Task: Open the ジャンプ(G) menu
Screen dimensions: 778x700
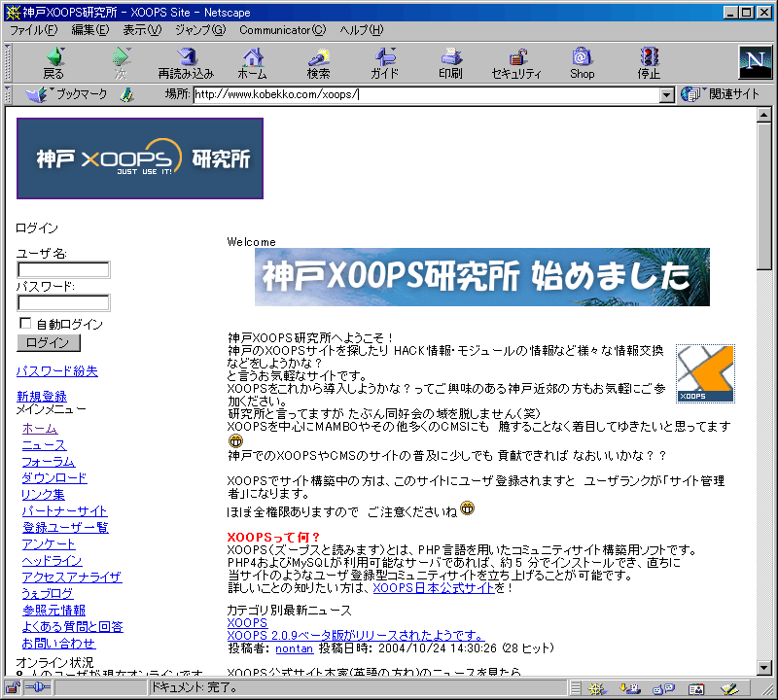Action: (x=200, y=30)
